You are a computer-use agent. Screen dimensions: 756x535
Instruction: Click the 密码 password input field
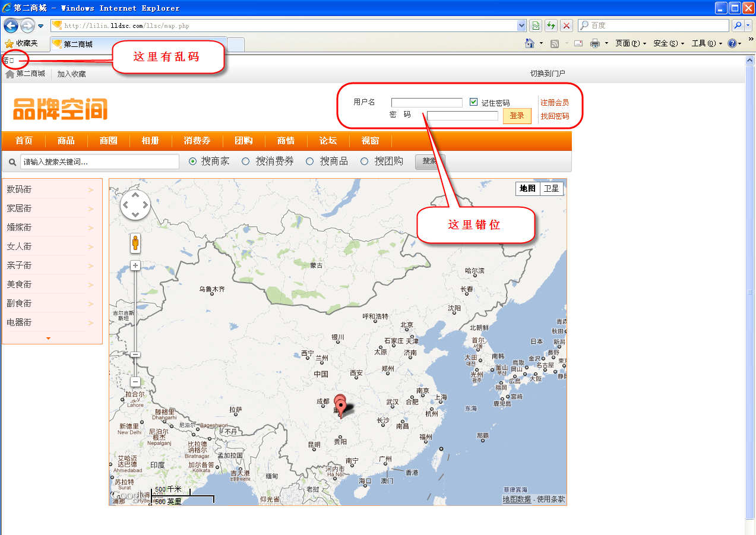(x=462, y=115)
